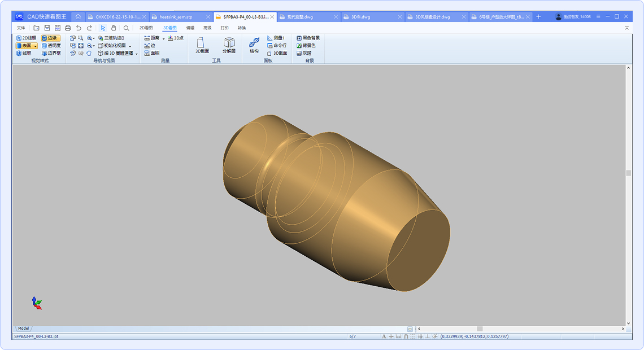Open the 命令行 command line panel
Image resolution: width=644 pixels, height=350 pixels.
(x=277, y=46)
